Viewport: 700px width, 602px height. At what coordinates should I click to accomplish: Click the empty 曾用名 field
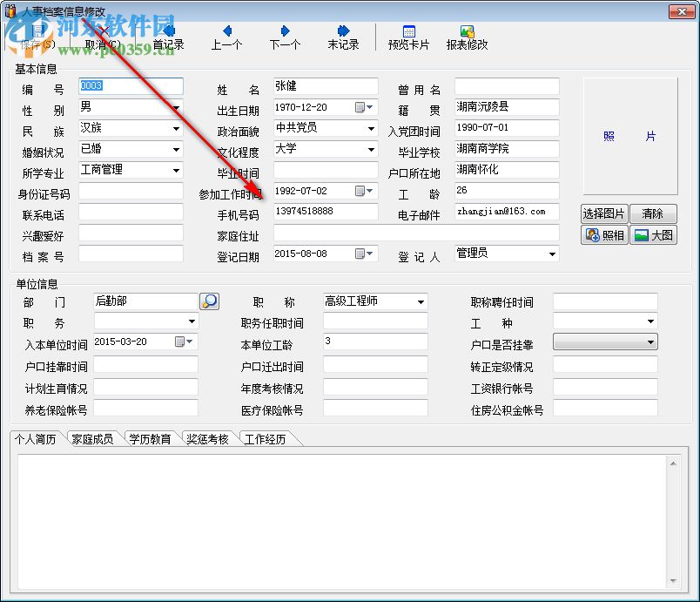pos(507,85)
